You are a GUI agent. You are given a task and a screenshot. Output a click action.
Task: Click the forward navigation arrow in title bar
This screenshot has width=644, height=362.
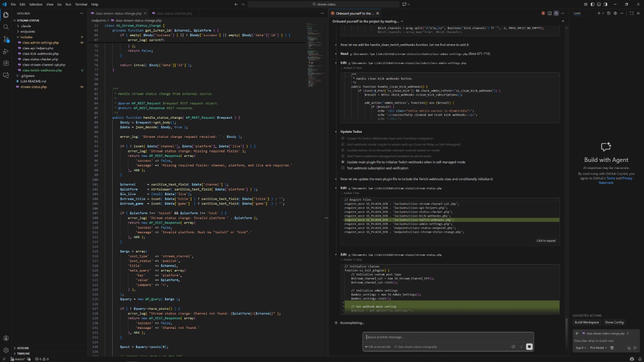[x=244, y=4]
